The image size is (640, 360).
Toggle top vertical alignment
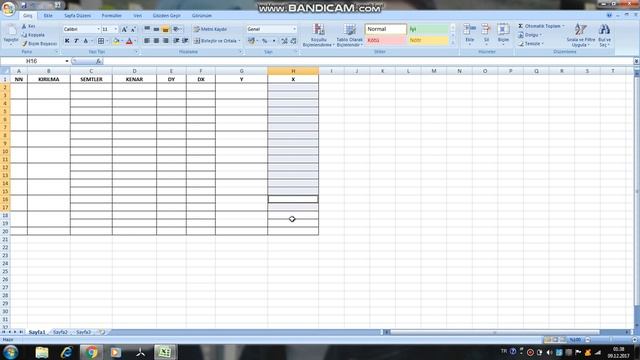147,29
